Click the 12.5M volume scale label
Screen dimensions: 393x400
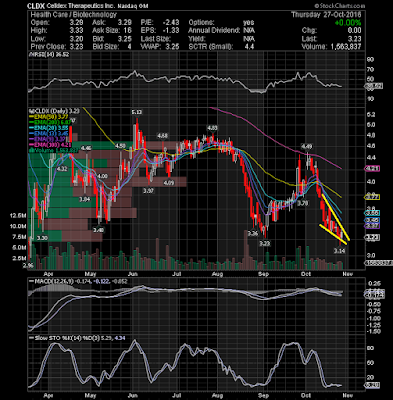(x=19, y=216)
